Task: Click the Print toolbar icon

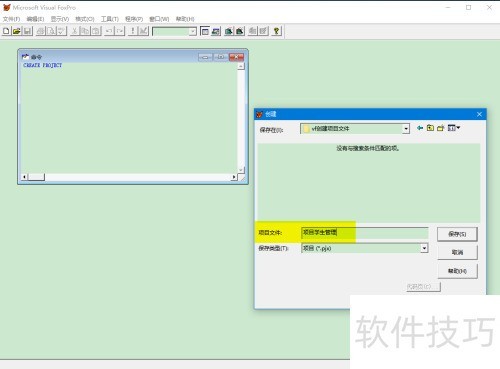Action: coord(41,31)
